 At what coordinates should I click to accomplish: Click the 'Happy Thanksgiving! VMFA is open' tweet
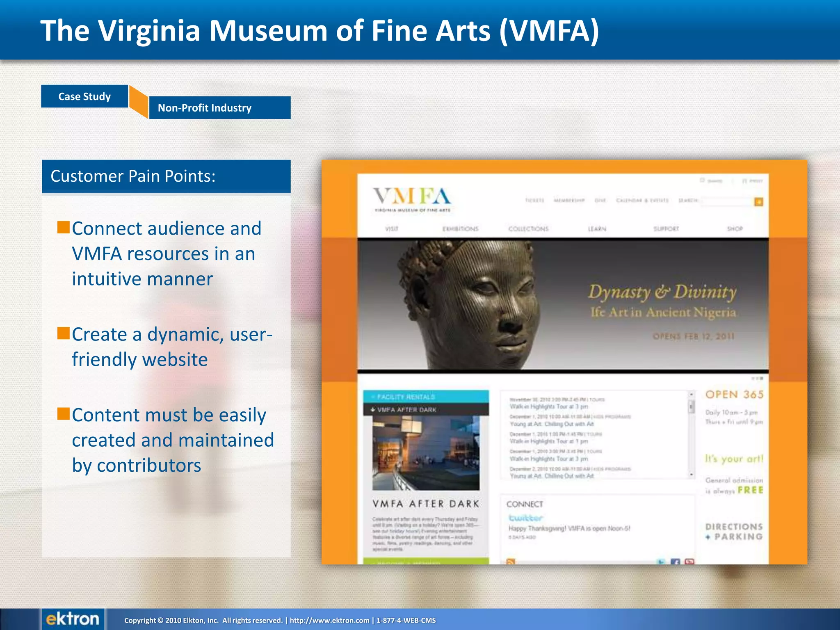[569, 528]
